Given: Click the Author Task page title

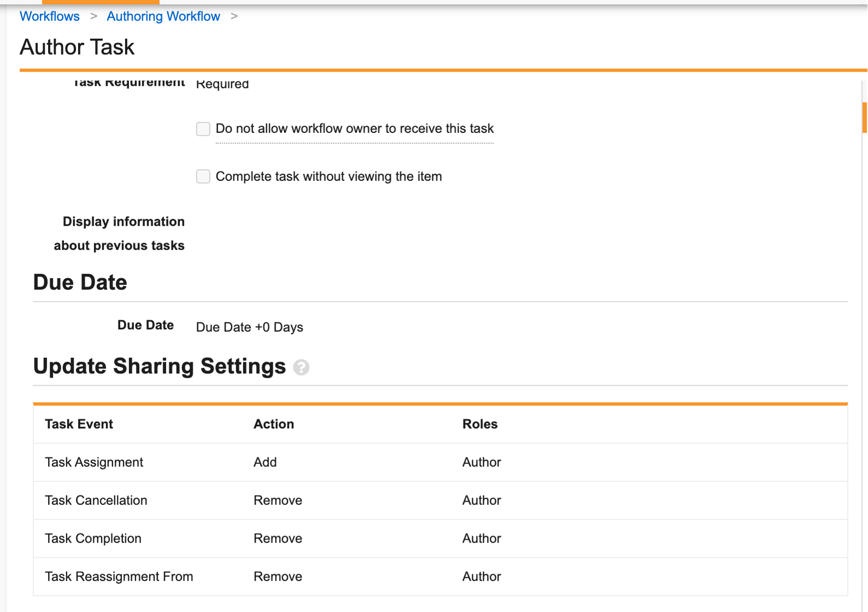Looking at the screenshot, I should coord(77,47).
